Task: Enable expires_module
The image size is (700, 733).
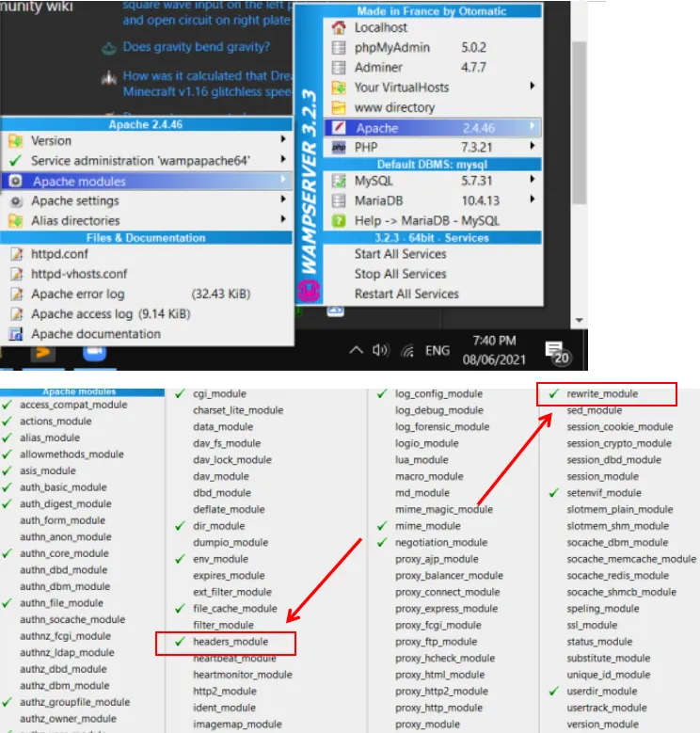Action: click(x=229, y=576)
